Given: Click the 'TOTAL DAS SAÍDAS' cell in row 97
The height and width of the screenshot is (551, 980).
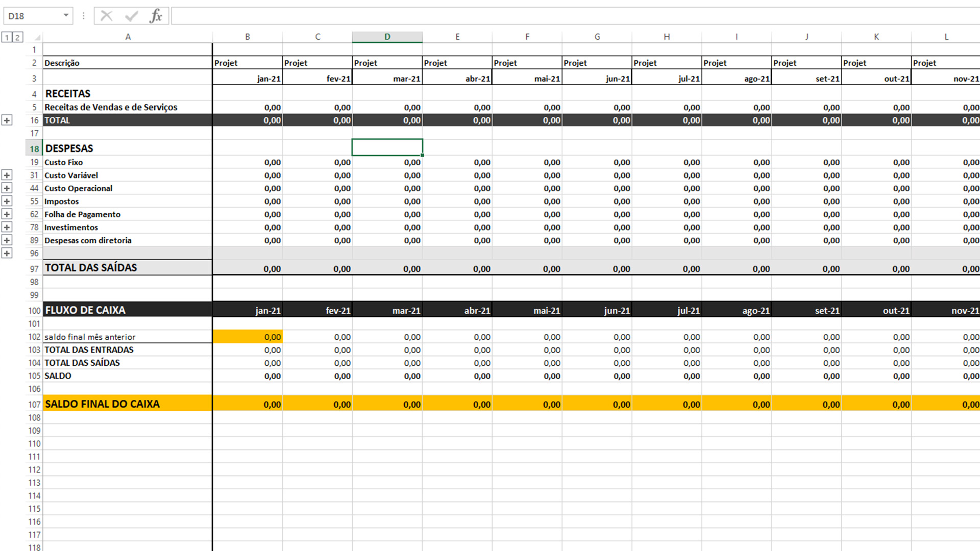Looking at the screenshot, I should [128, 267].
